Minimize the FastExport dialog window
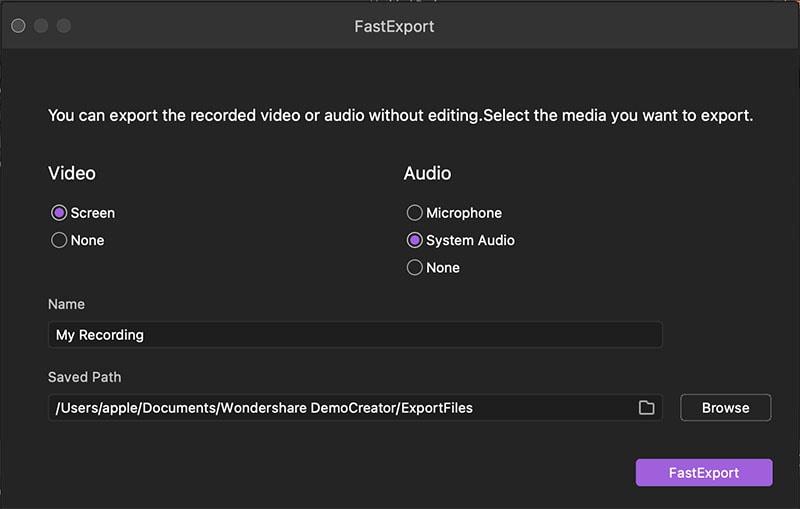The width and height of the screenshot is (800, 509). (x=41, y=26)
